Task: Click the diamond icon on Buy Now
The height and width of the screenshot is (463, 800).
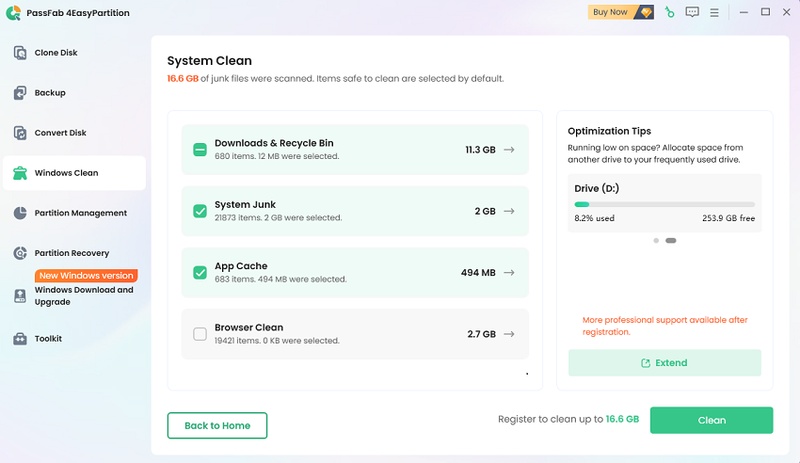Action: [646, 12]
